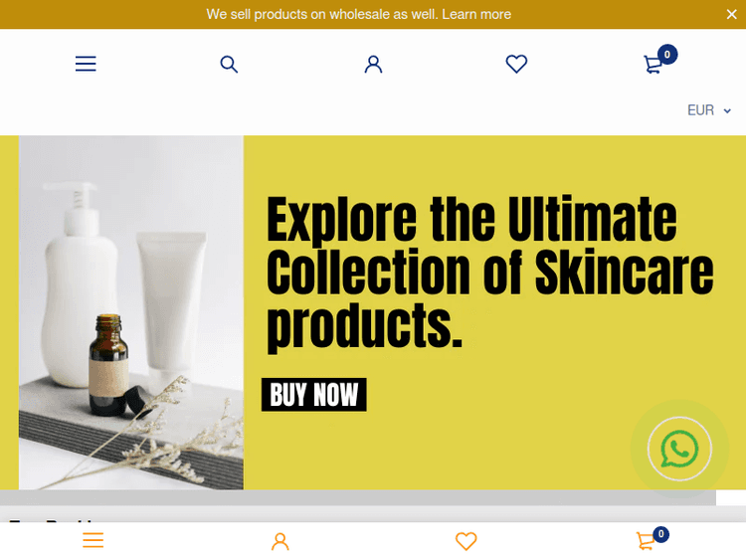
Task: Click the bottom bar cart count badge
Action: coord(660,534)
